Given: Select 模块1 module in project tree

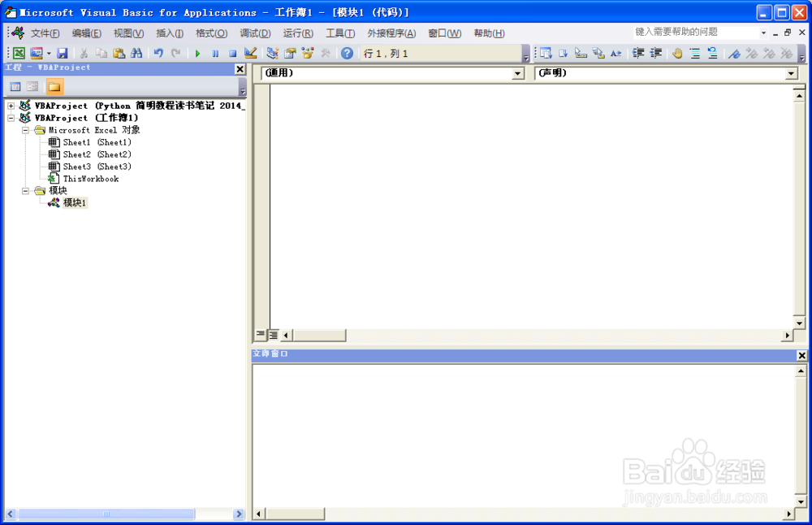Looking at the screenshot, I should pyautogui.click(x=75, y=202).
